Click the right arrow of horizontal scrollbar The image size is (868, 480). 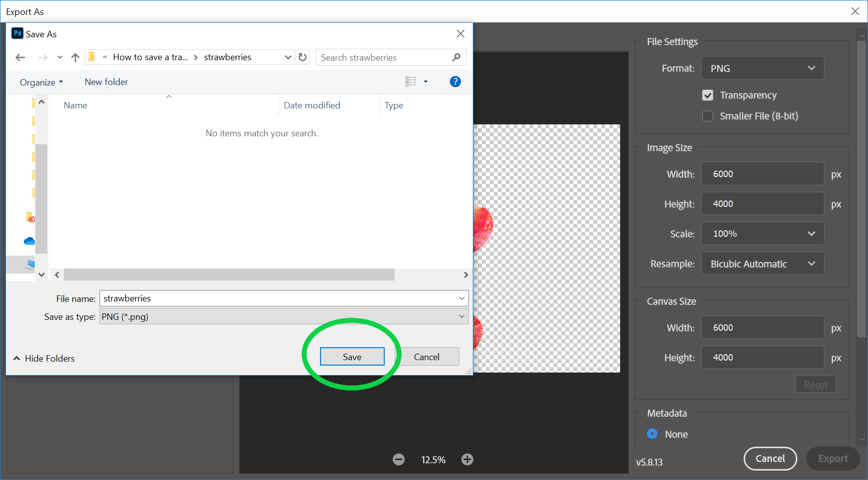[465, 275]
